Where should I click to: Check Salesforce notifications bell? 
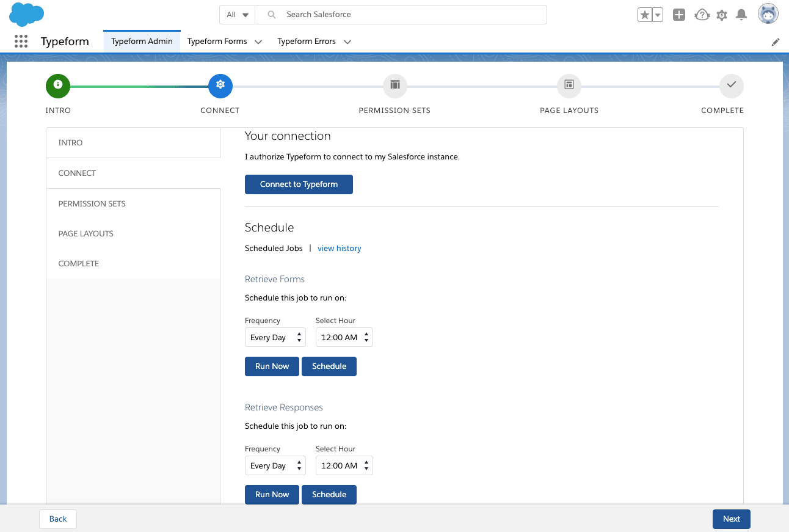(x=741, y=15)
